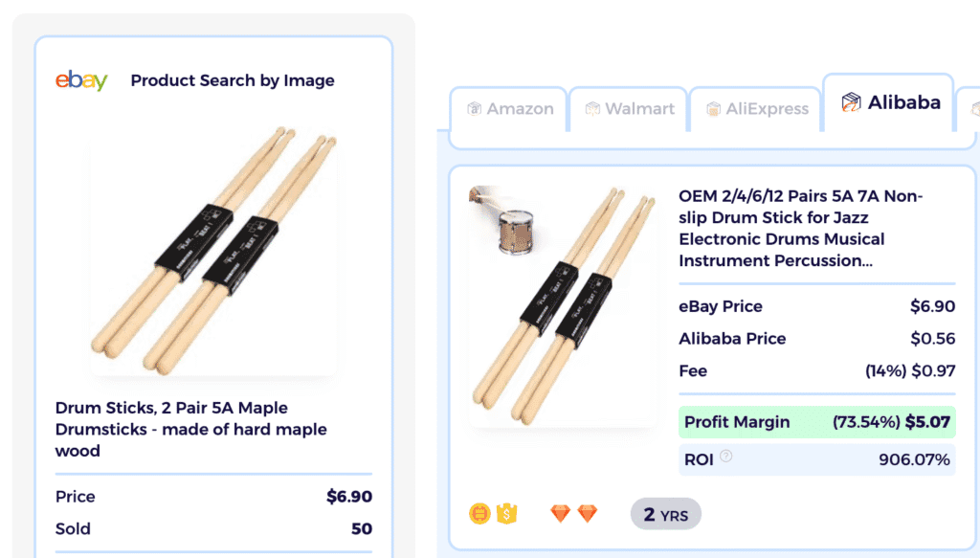
Task: Click the 2 YRS supplier badge
Action: pos(665,514)
